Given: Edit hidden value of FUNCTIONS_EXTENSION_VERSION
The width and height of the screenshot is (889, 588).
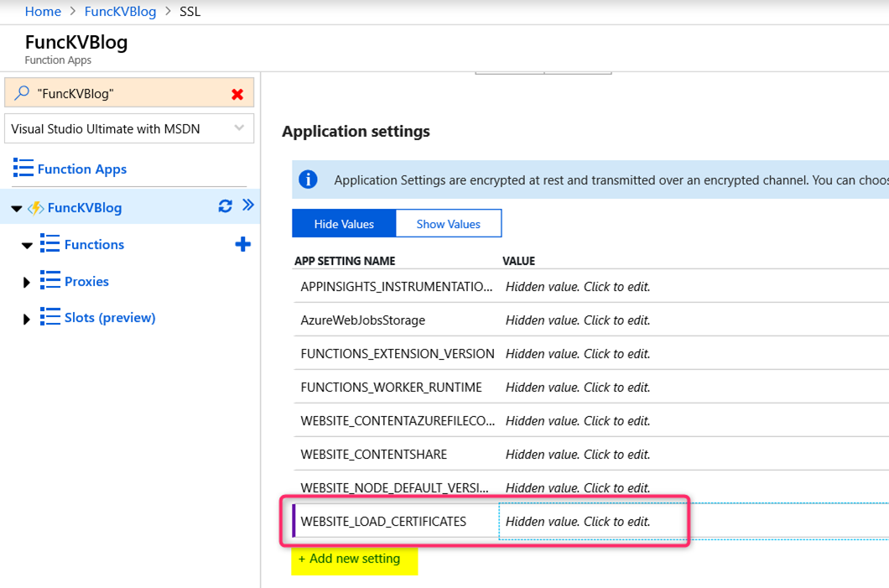Looking at the screenshot, I should click(x=578, y=353).
